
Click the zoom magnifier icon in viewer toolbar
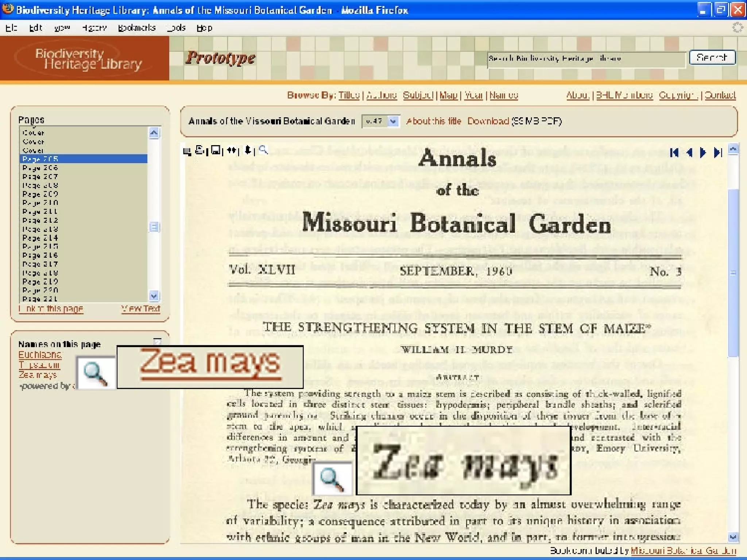tap(263, 150)
